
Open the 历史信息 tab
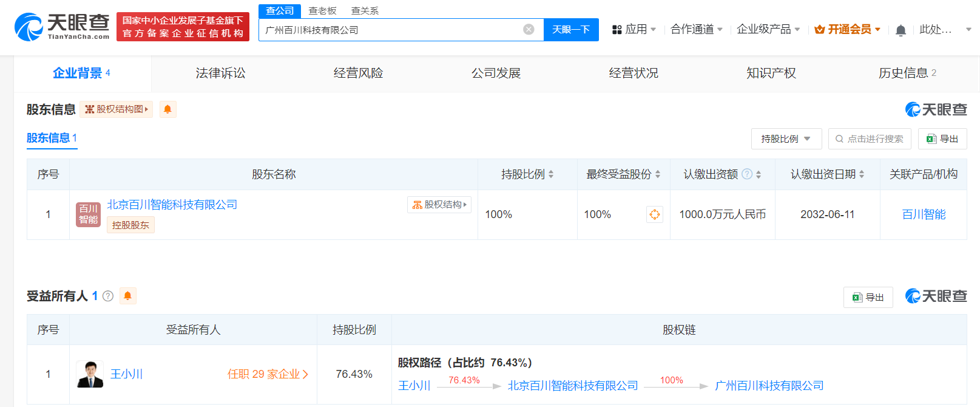pos(908,74)
